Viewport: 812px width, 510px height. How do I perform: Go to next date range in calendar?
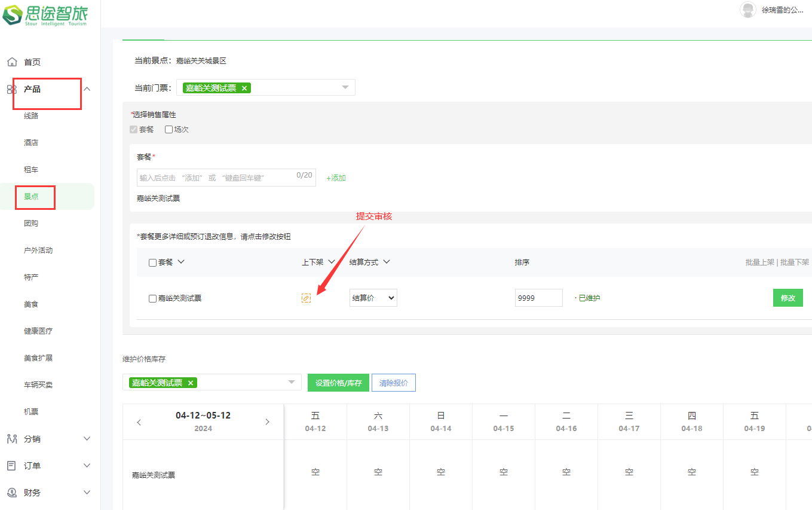coord(267,422)
